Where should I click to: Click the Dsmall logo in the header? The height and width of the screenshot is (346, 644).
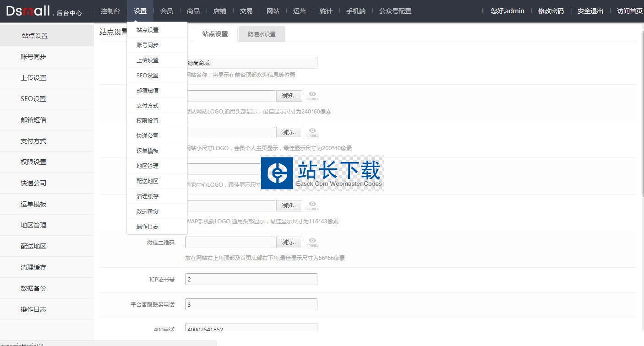click(x=28, y=11)
